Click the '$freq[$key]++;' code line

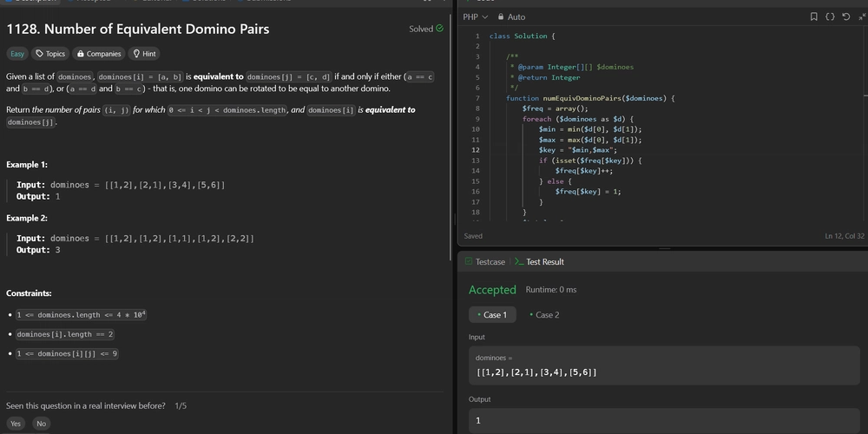pos(584,171)
